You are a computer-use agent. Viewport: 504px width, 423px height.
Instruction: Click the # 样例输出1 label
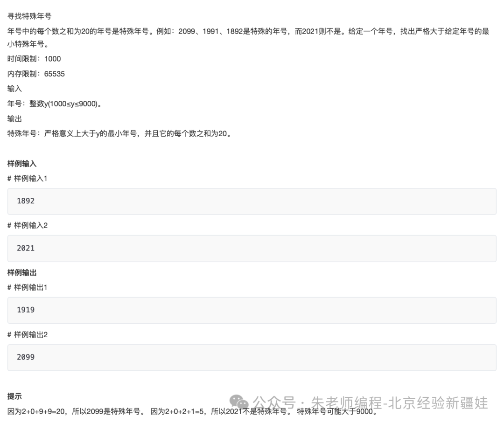click(x=28, y=287)
